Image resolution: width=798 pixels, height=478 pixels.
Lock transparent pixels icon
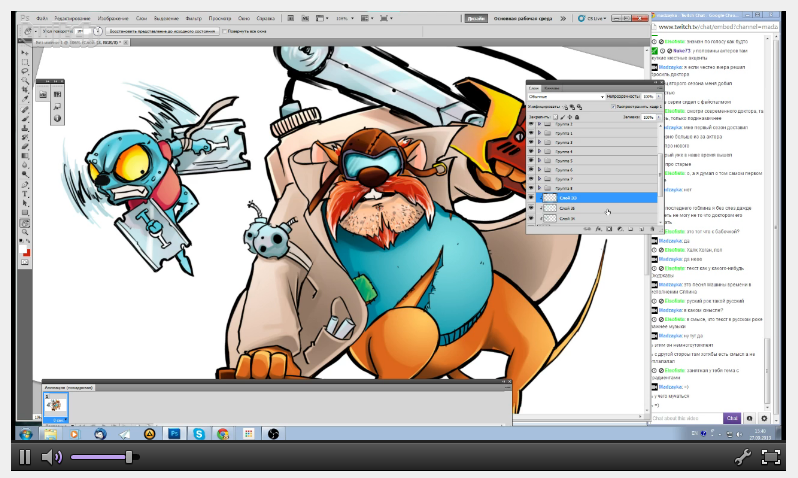(556, 117)
